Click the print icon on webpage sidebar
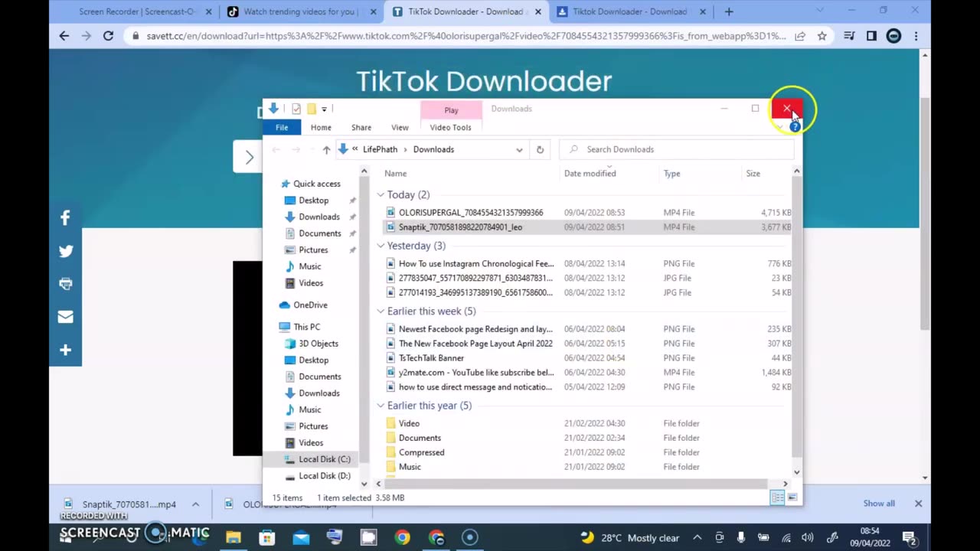 coord(65,284)
